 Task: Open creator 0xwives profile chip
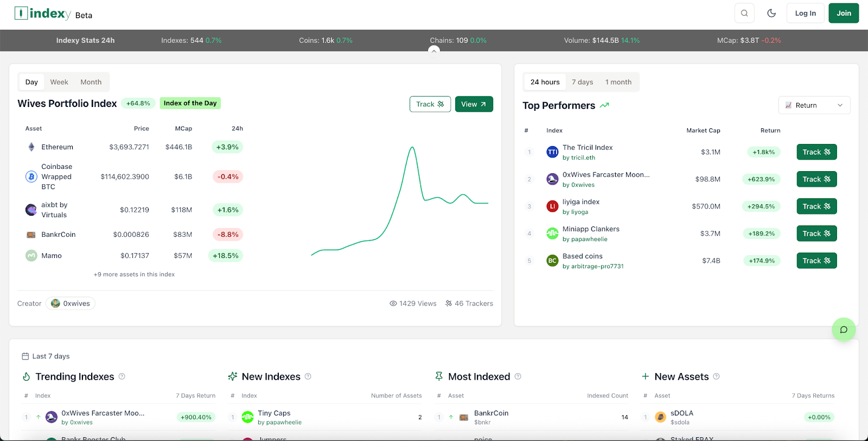tap(71, 304)
